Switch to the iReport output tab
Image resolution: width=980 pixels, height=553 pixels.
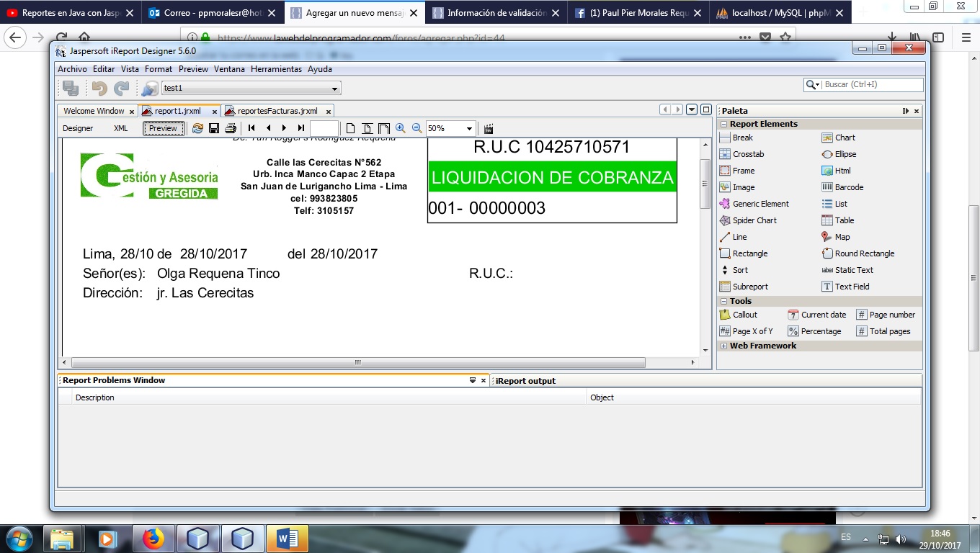[525, 381]
